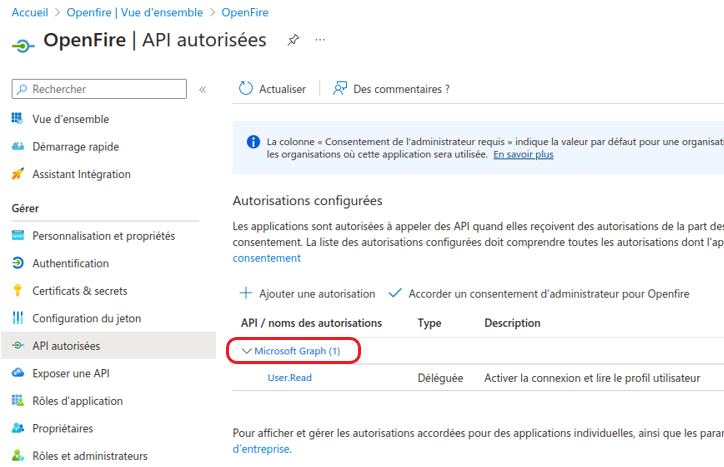Click the plus icon of Ajouter une autorisation
Image resolution: width=724 pixels, height=467 pixels.
tap(246, 293)
